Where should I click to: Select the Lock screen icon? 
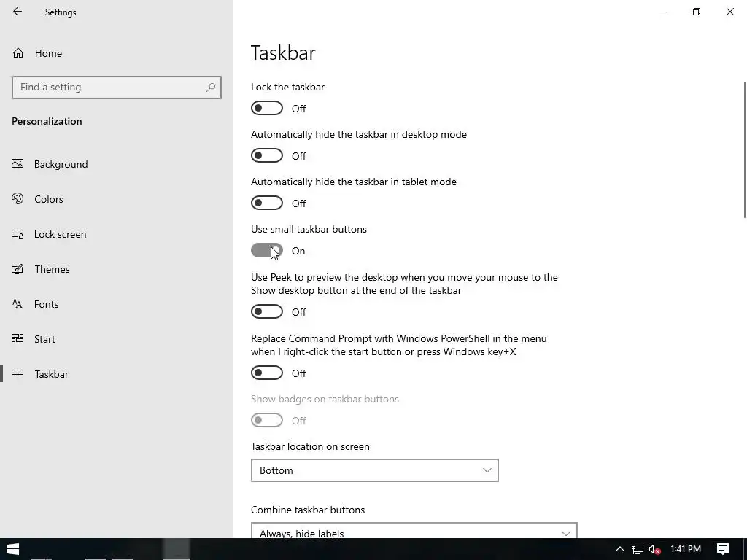18,234
